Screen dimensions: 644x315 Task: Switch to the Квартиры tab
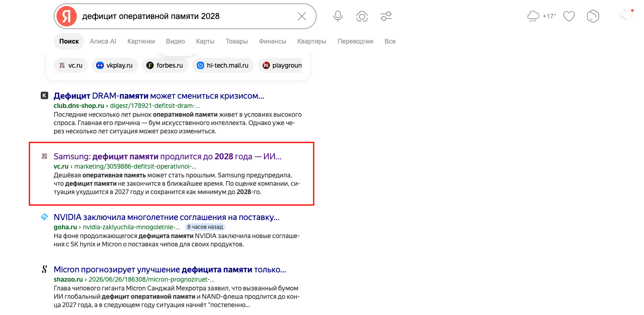(312, 41)
